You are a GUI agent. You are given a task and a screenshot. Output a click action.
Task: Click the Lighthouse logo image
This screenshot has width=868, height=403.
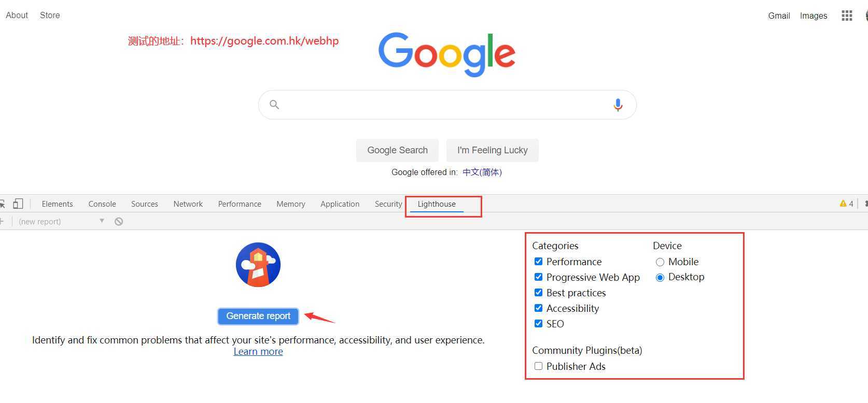click(258, 265)
